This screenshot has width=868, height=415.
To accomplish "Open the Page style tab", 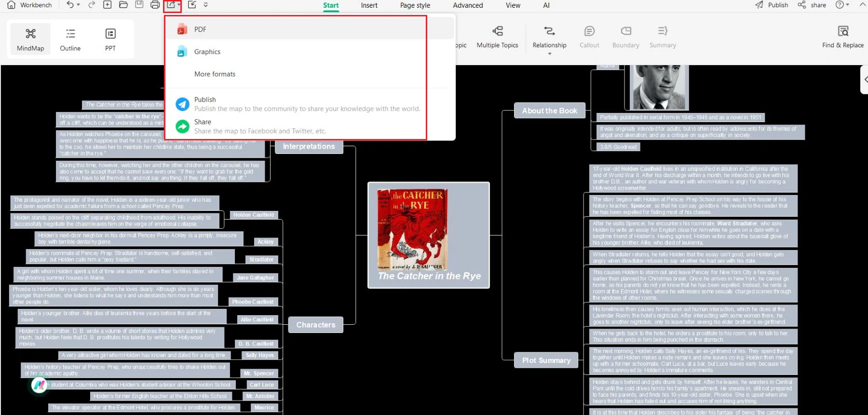I will 415,5.
